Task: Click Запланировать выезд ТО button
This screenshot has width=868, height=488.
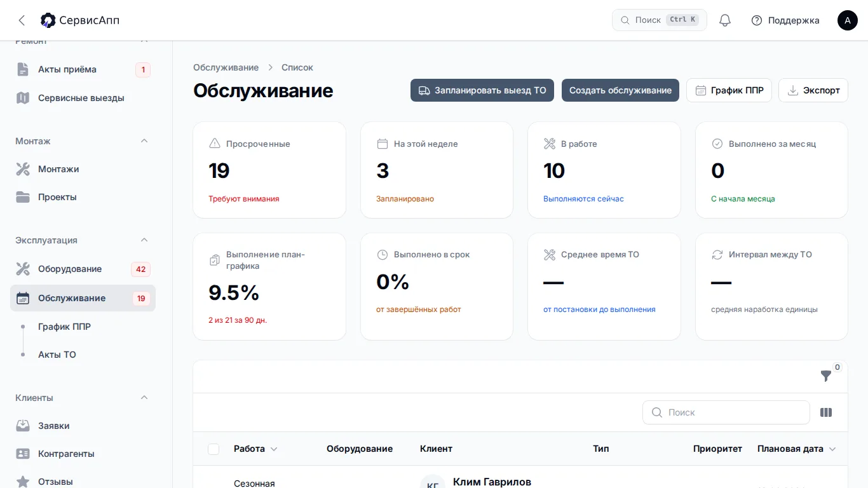Action: pos(482,90)
